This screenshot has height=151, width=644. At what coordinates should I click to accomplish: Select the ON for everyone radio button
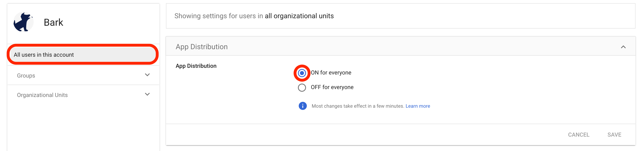click(x=302, y=73)
